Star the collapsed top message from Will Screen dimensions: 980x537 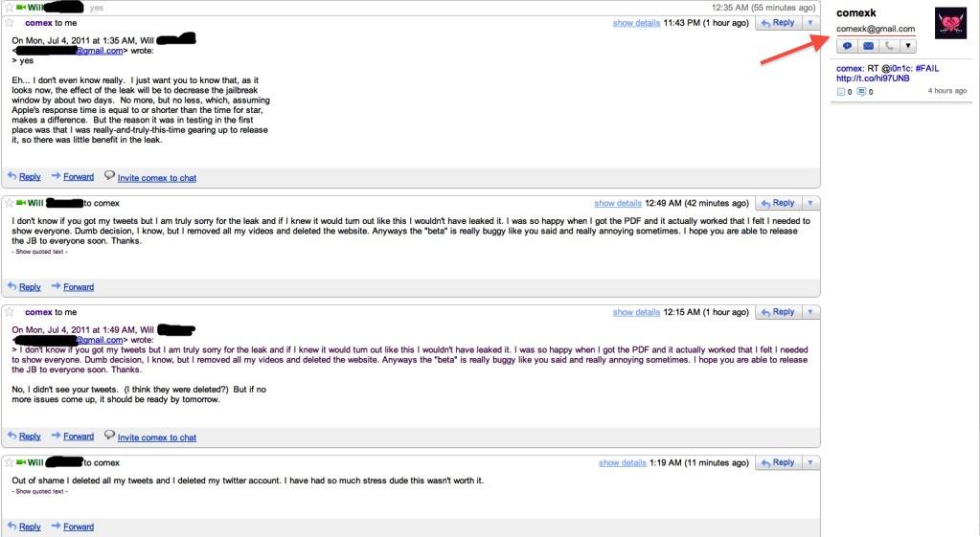9,7
